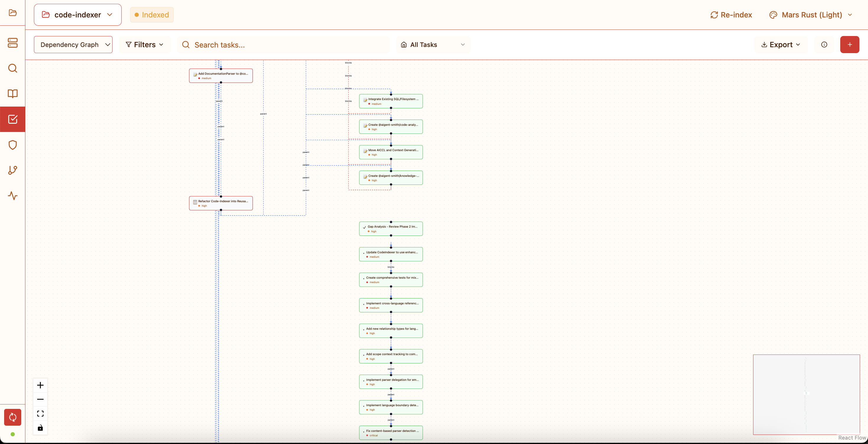Open the book documentation sidebar icon
Image resolution: width=868 pixels, height=444 pixels.
[12, 94]
